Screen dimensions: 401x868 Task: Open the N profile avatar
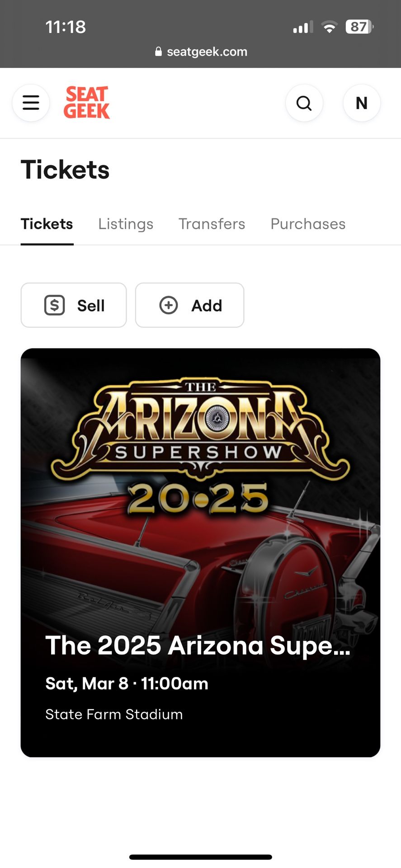pos(362,103)
